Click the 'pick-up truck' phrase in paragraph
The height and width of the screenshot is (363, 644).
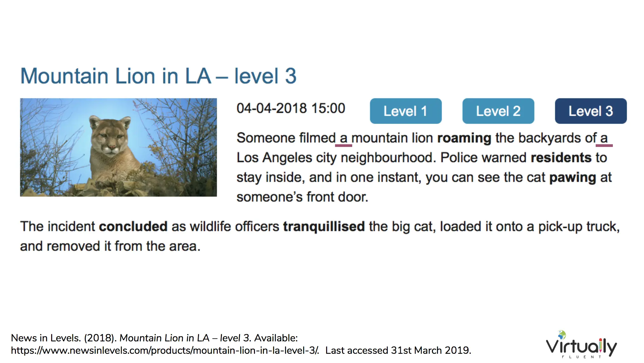(x=579, y=227)
